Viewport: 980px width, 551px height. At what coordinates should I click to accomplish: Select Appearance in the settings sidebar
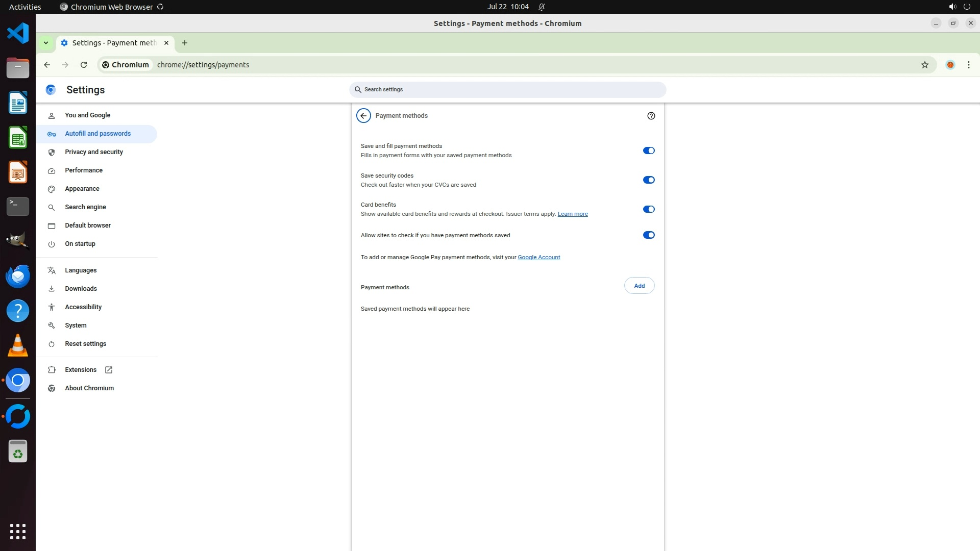tap(82, 189)
